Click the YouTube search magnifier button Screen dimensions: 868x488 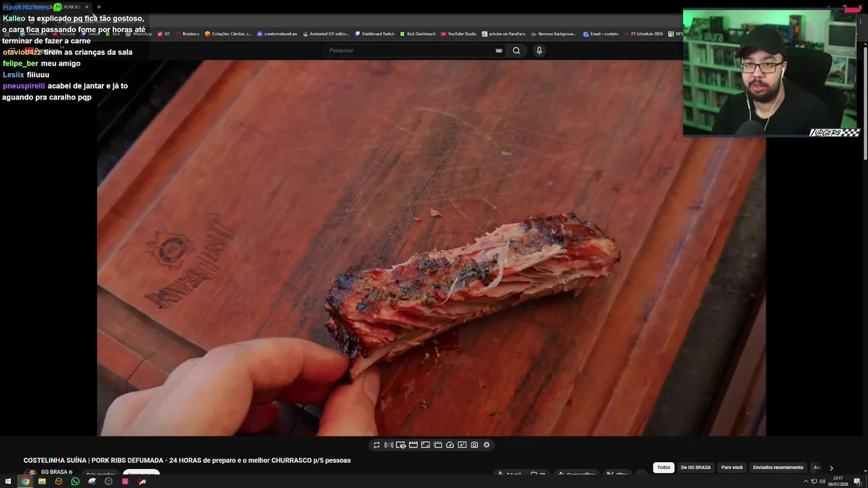point(516,50)
